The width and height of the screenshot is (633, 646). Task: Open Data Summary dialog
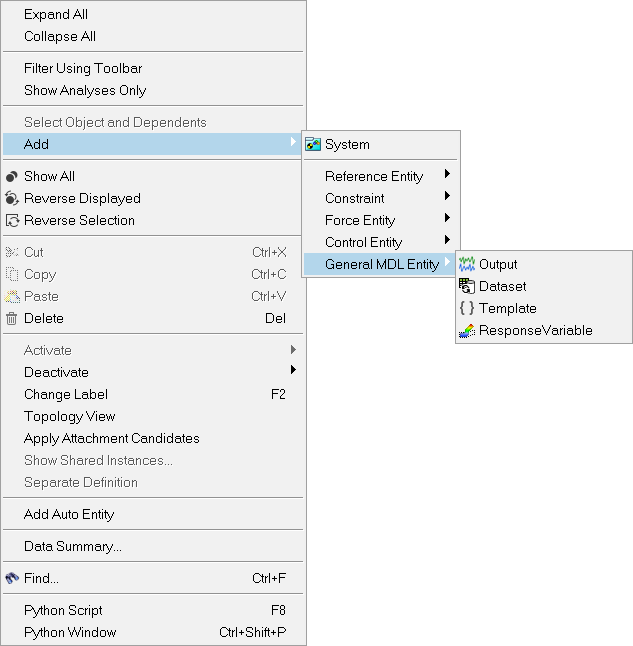pyautogui.click(x=73, y=547)
